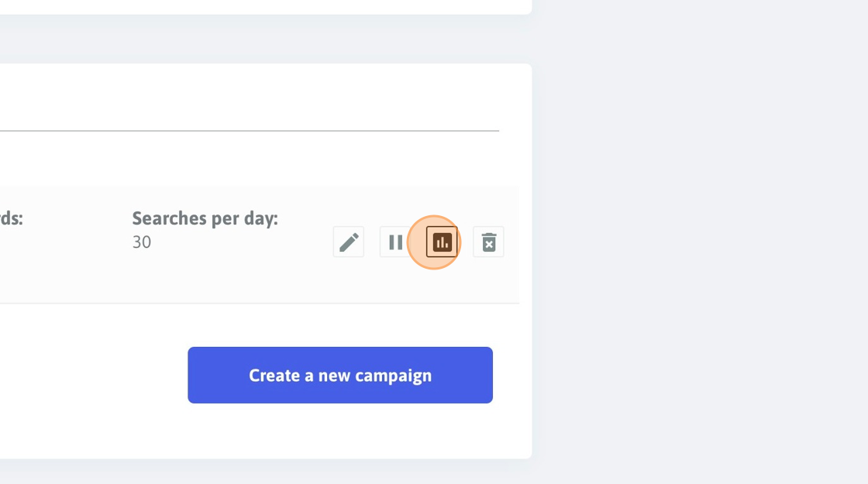868x484 pixels.
Task: Pause the campaign with the pause icon
Action: [x=395, y=242]
